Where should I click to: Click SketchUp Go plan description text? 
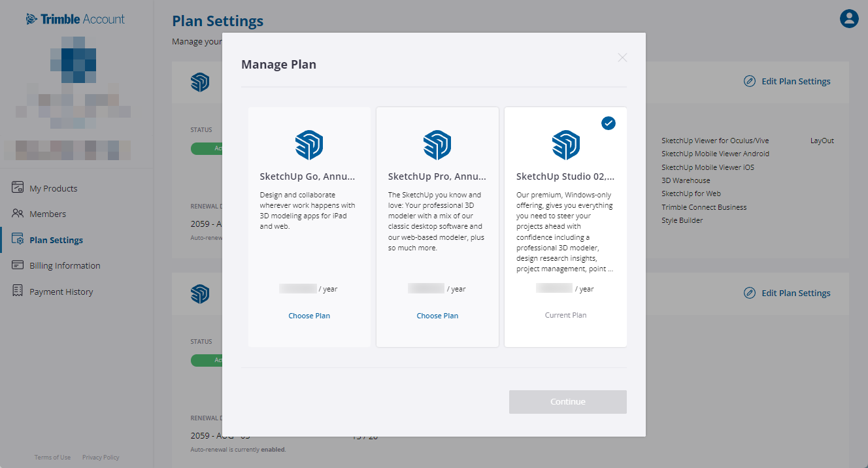(307, 210)
